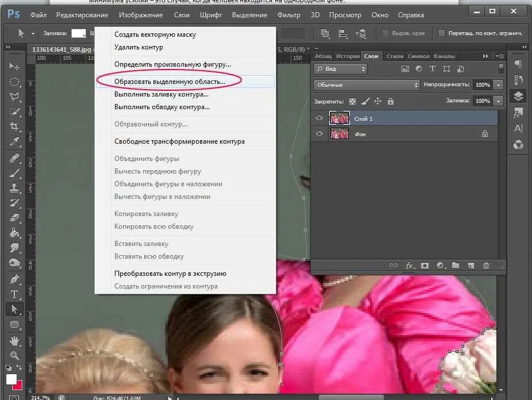The image size is (532, 400).
Task: Select the Sponge tool
Action: click(x=14, y=263)
